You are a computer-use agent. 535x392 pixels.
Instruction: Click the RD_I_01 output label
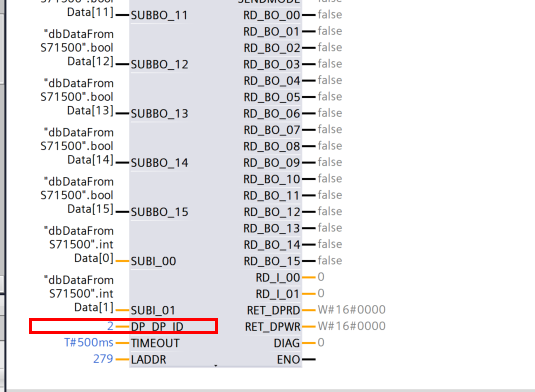click(x=278, y=294)
